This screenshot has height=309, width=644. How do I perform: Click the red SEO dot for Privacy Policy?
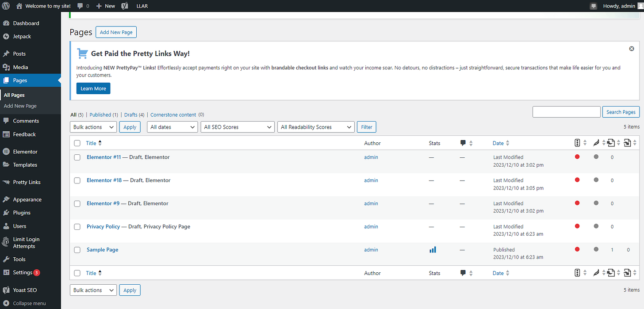(577, 226)
